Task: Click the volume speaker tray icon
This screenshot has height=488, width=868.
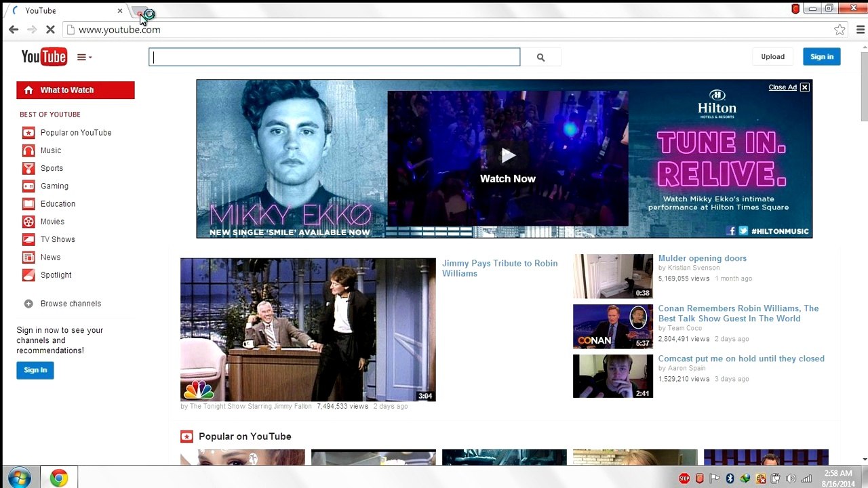Action: tap(791, 479)
